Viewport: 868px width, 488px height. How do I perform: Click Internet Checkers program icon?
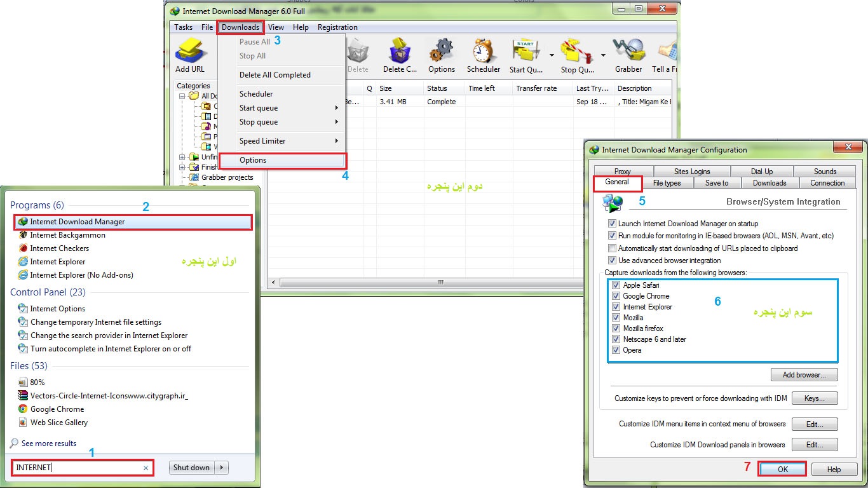point(24,248)
